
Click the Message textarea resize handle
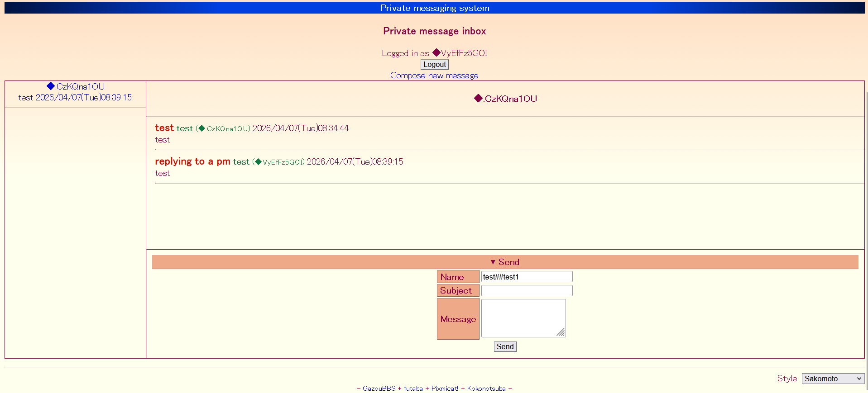pos(561,332)
